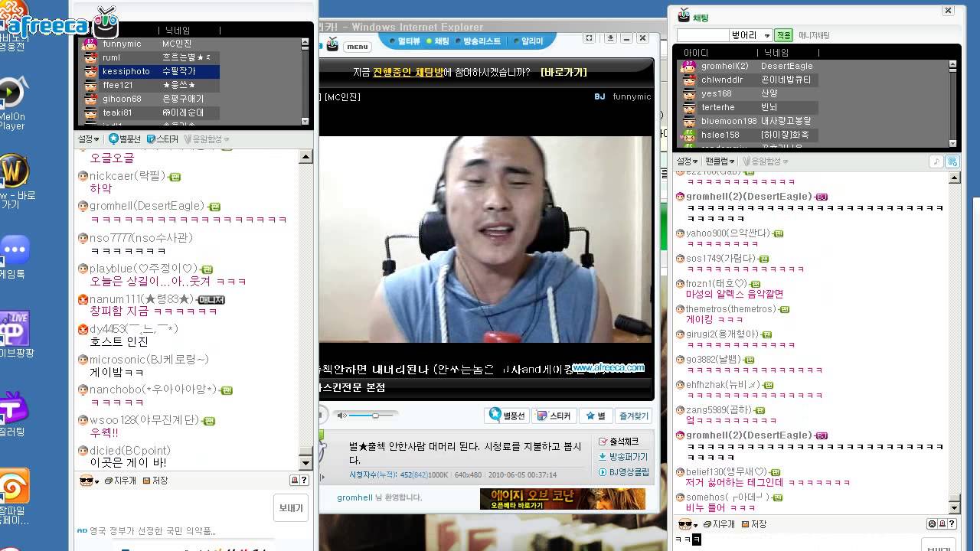Click the 별 star button

[596, 416]
